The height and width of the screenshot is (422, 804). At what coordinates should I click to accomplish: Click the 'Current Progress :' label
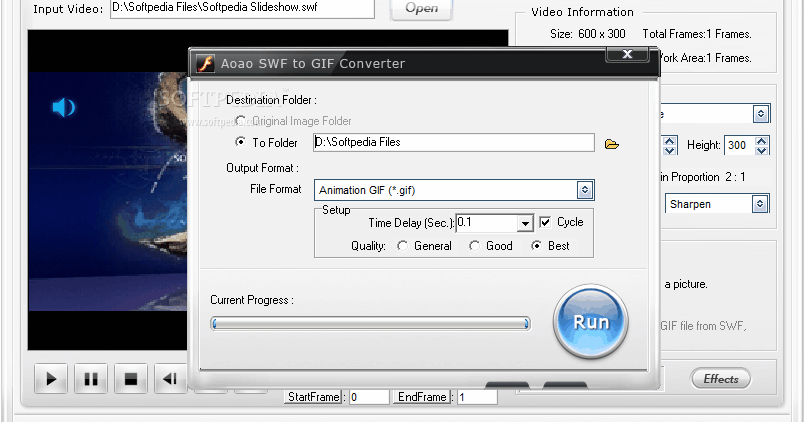point(252,300)
